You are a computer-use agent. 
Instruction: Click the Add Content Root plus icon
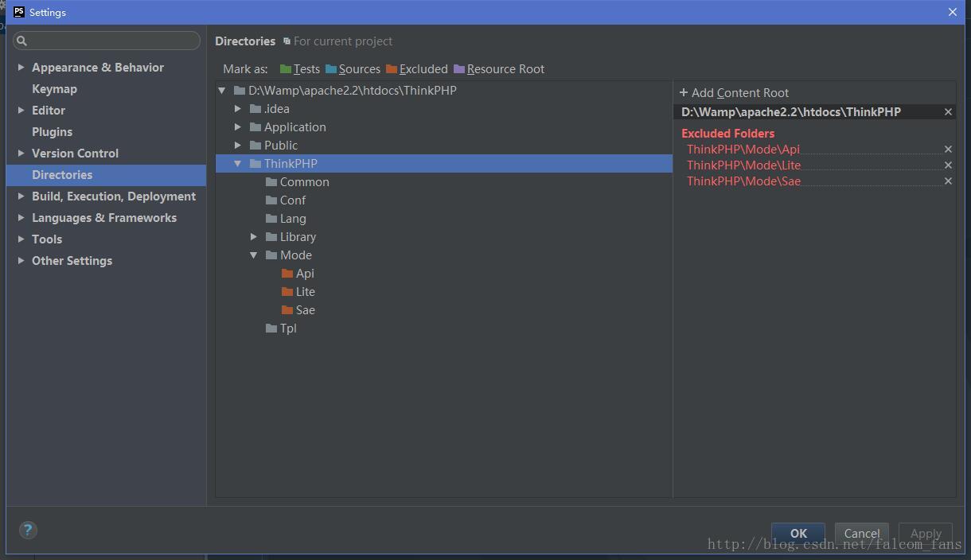684,92
